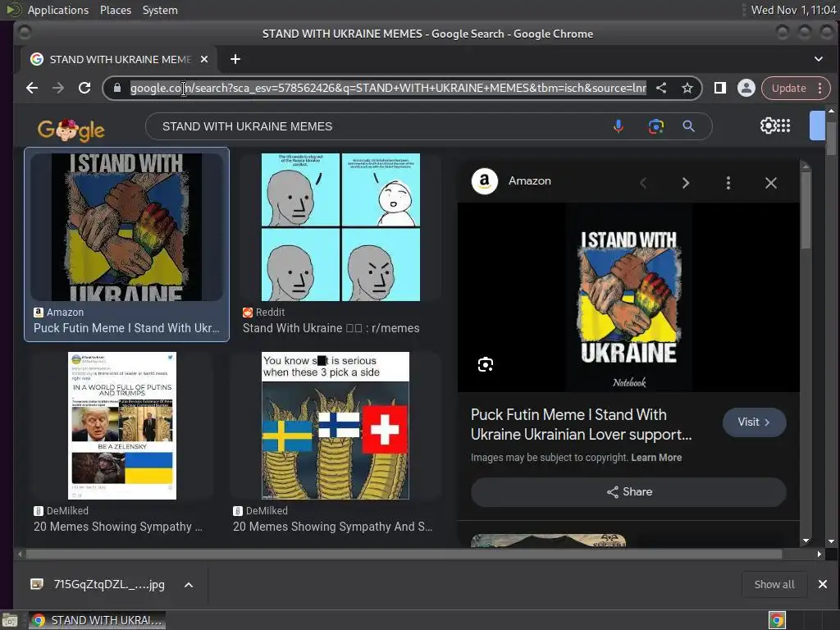Viewport: 840px width, 630px height.
Task: Open Chrome's three-dot menu beside Update
Action: (x=820, y=88)
